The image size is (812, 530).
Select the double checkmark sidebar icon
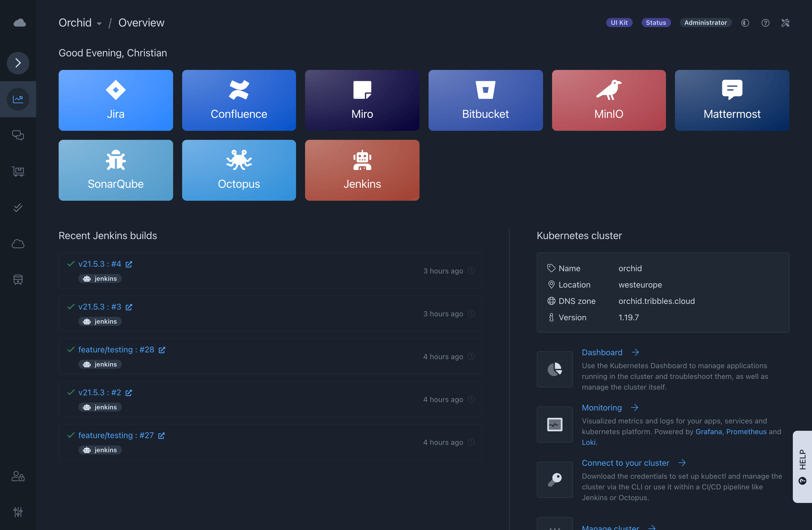tap(18, 207)
